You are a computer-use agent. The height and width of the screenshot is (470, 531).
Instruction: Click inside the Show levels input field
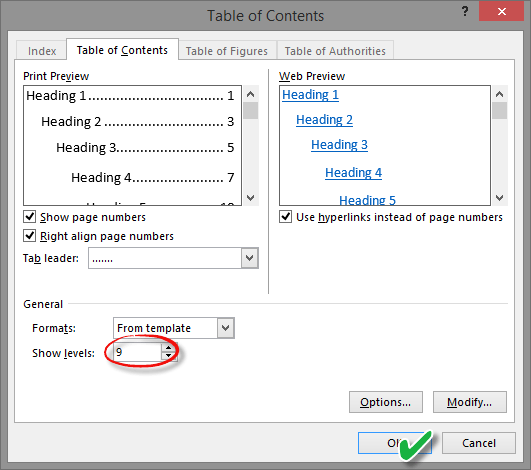click(x=137, y=352)
